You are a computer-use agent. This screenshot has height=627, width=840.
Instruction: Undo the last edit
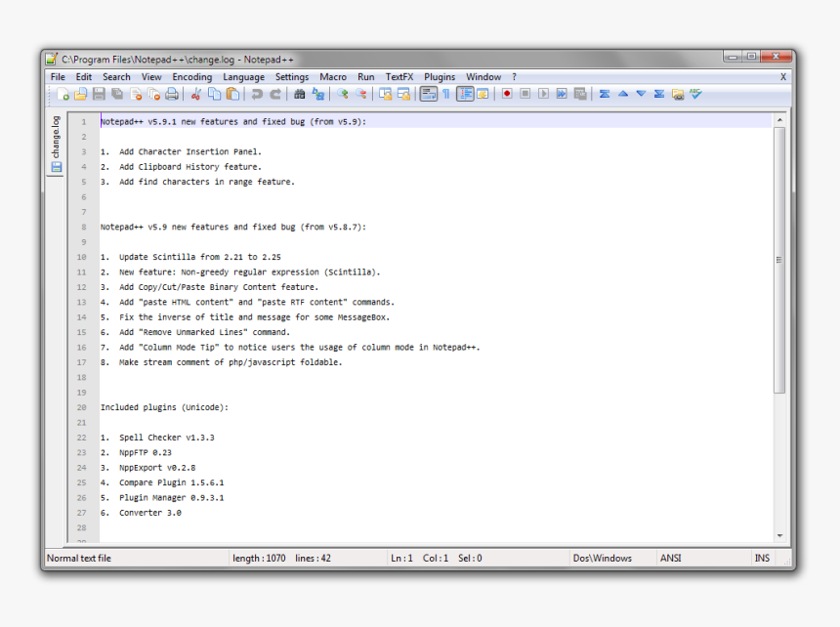(x=256, y=94)
